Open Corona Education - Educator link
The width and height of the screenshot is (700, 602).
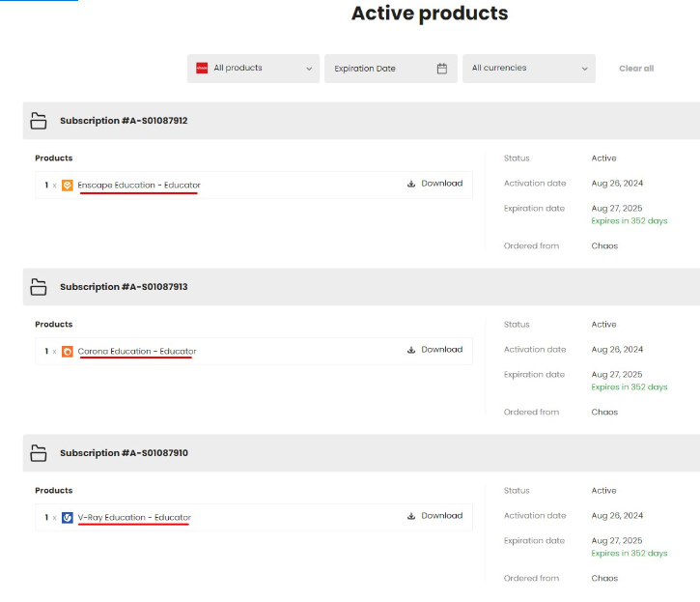tap(137, 352)
